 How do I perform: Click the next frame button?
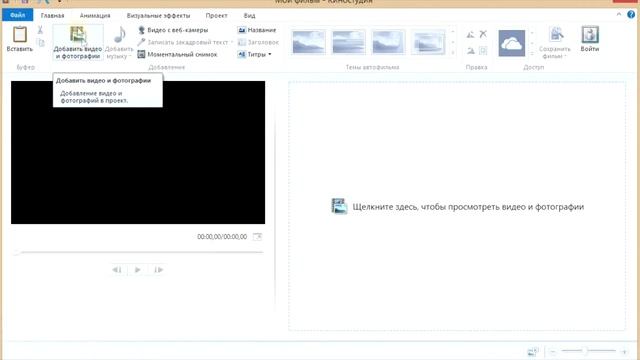158,270
